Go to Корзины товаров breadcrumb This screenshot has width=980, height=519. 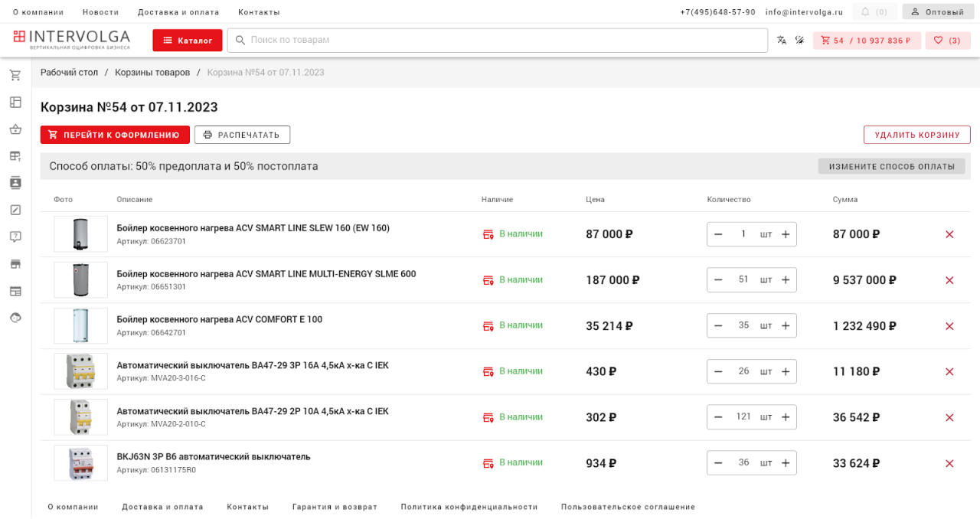point(152,73)
